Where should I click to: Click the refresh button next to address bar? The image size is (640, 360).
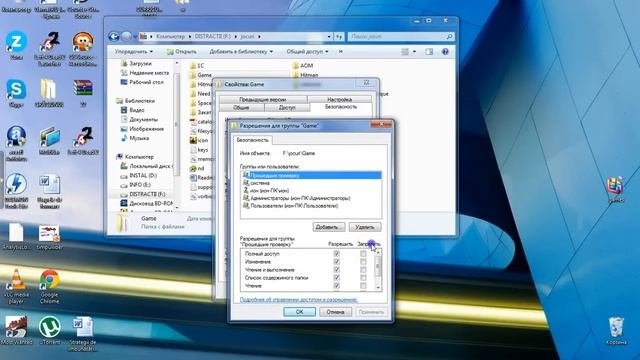(x=339, y=37)
